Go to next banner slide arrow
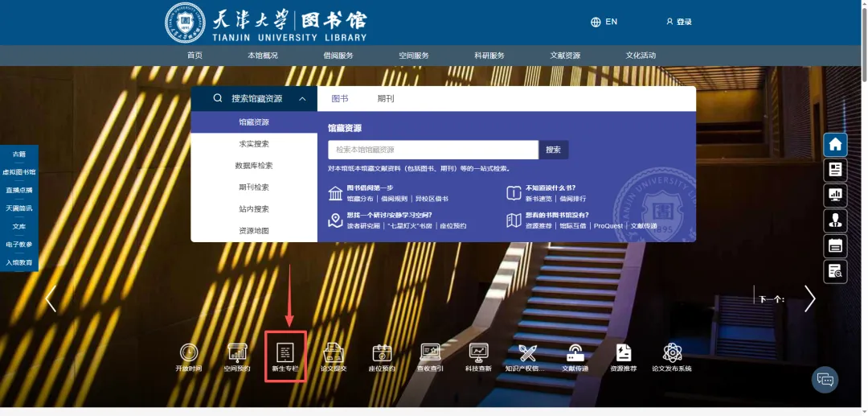This screenshot has width=868, height=416. (x=809, y=299)
